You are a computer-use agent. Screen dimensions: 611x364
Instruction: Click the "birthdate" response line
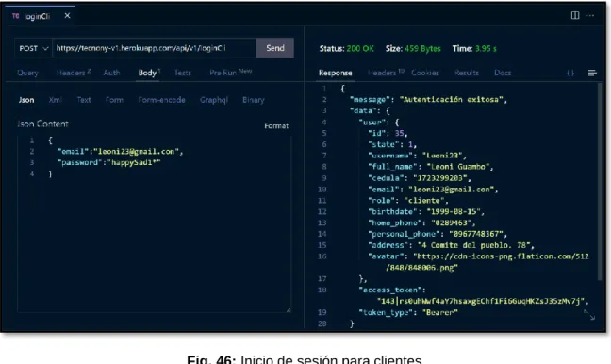pyautogui.click(x=426, y=211)
